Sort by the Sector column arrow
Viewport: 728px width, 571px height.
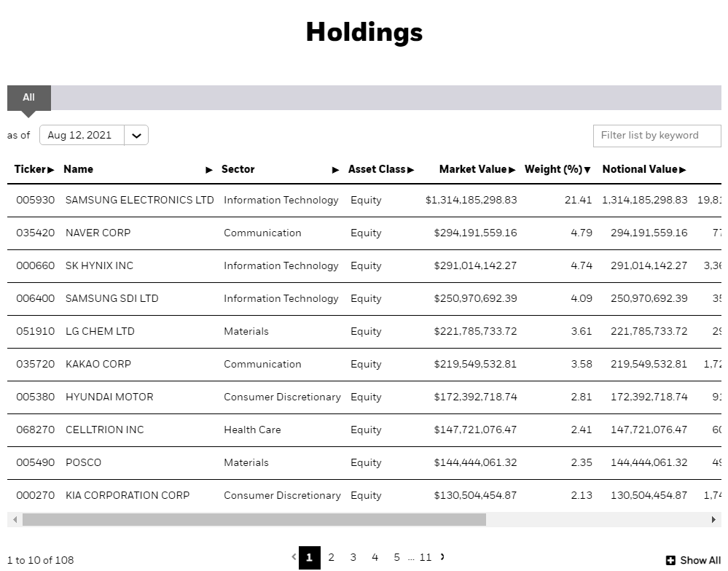pyautogui.click(x=335, y=170)
